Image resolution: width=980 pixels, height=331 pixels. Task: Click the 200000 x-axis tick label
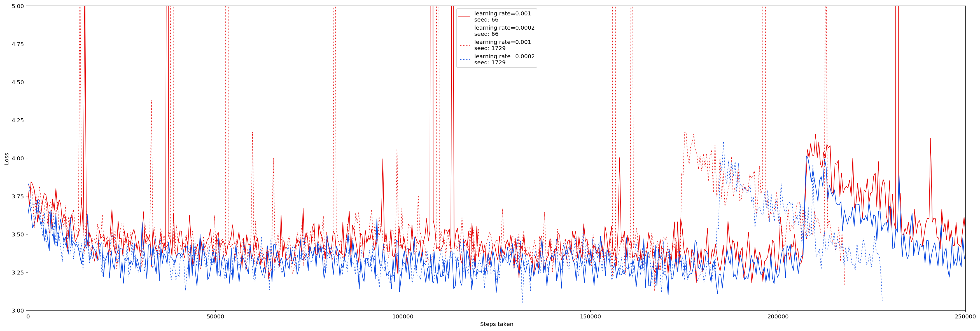(x=778, y=316)
